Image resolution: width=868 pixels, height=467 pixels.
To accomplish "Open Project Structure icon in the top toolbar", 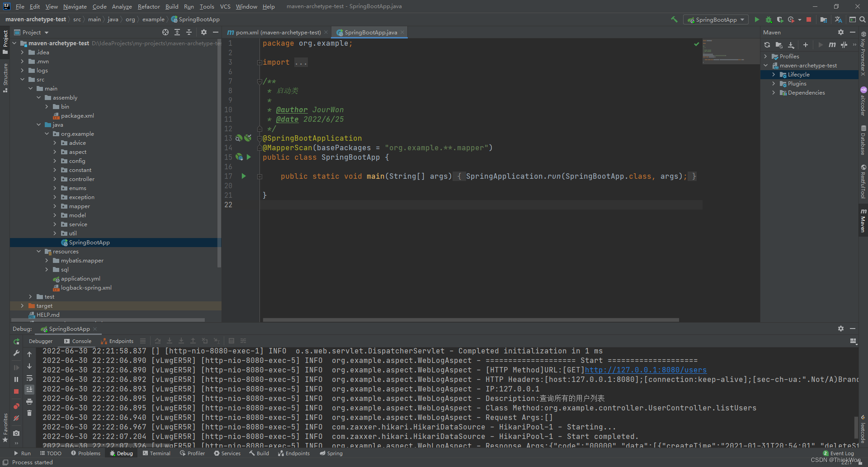I will click(824, 19).
